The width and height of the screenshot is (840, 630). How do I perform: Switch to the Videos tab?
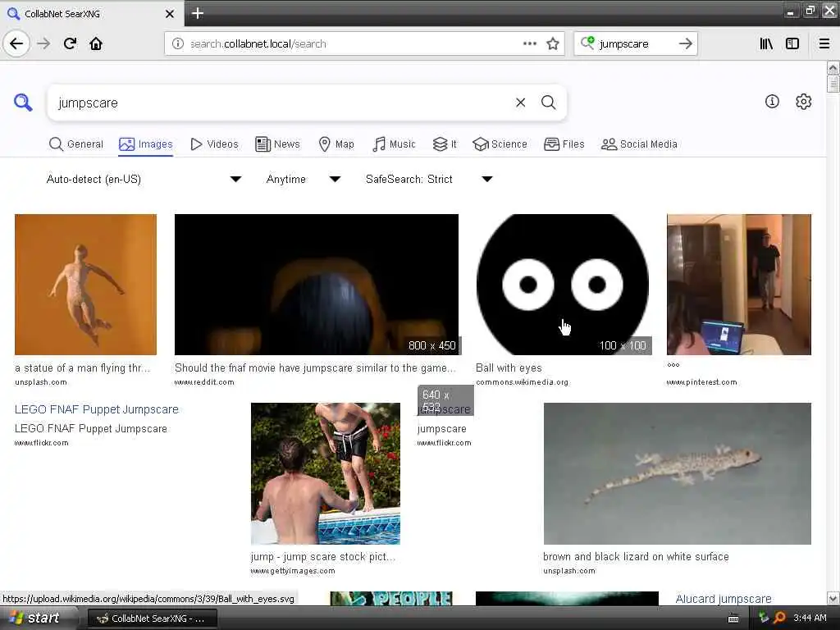click(x=214, y=144)
